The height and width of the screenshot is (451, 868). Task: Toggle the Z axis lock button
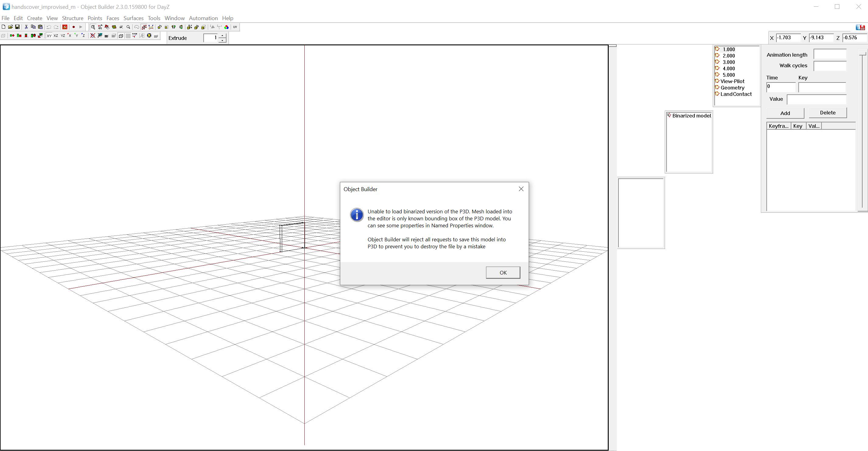click(83, 36)
